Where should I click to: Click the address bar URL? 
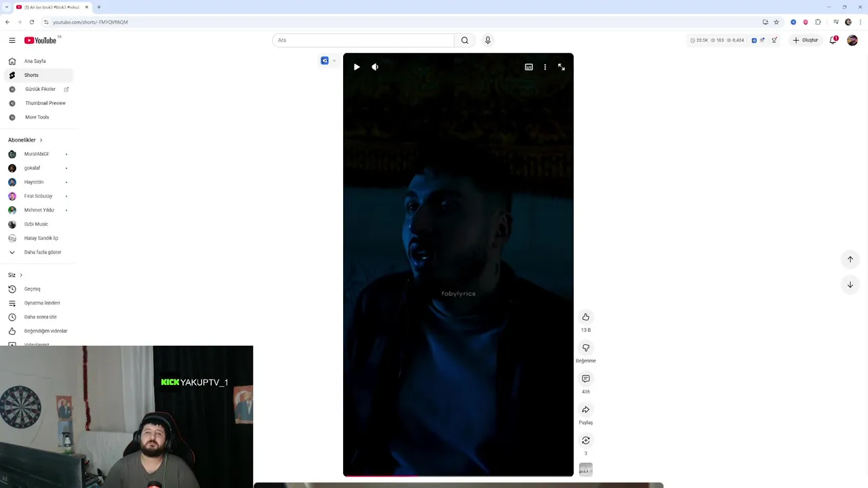(x=90, y=22)
